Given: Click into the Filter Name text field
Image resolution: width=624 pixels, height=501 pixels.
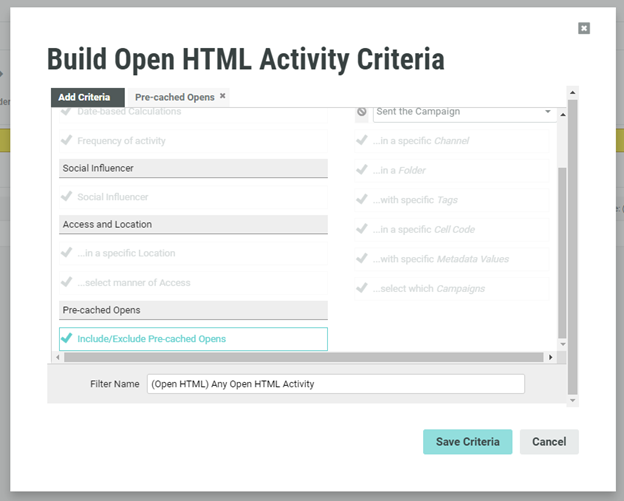Looking at the screenshot, I should tap(335, 384).
